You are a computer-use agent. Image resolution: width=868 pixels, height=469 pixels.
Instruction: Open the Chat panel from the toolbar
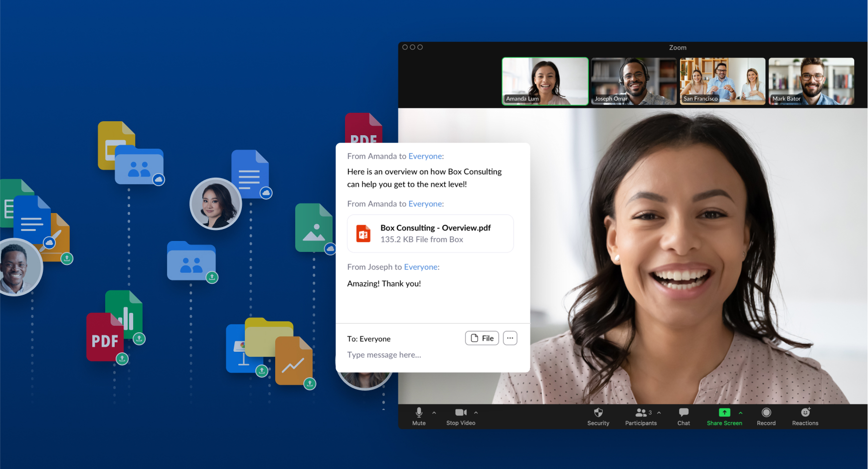pyautogui.click(x=684, y=417)
